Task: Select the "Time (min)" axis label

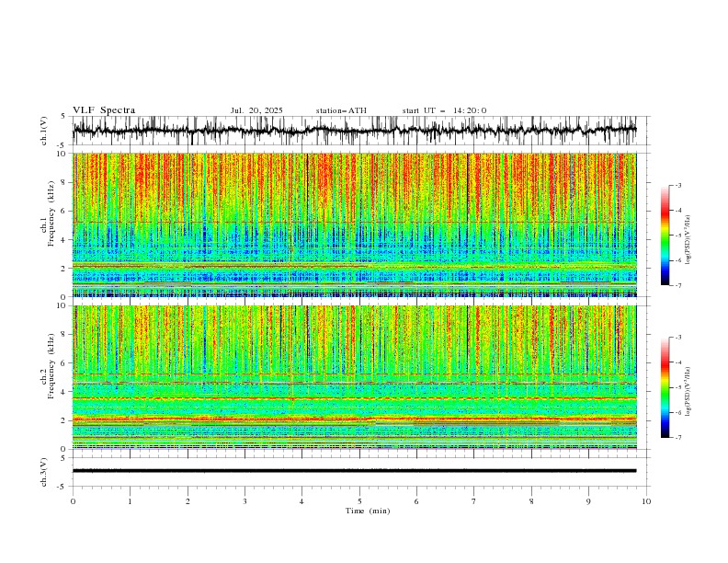Action: [368, 511]
